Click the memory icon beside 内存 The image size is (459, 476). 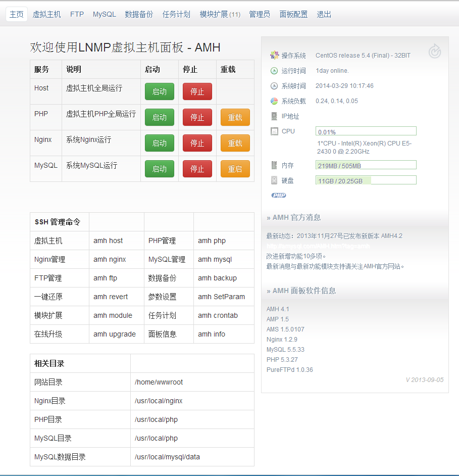[x=274, y=165]
